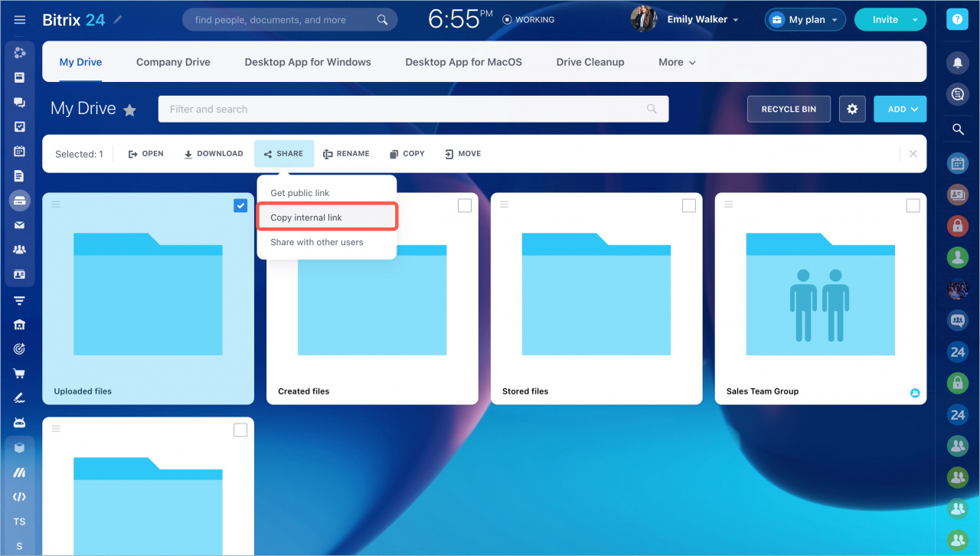The image size is (980, 556).
Task: Open the RECYCLE BIN
Action: (x=789, y=109)
